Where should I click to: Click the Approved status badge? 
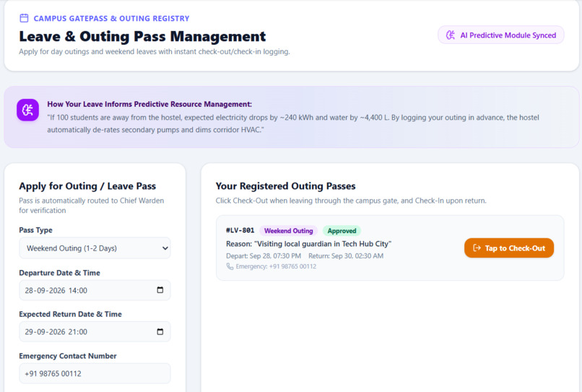(342, 230)
